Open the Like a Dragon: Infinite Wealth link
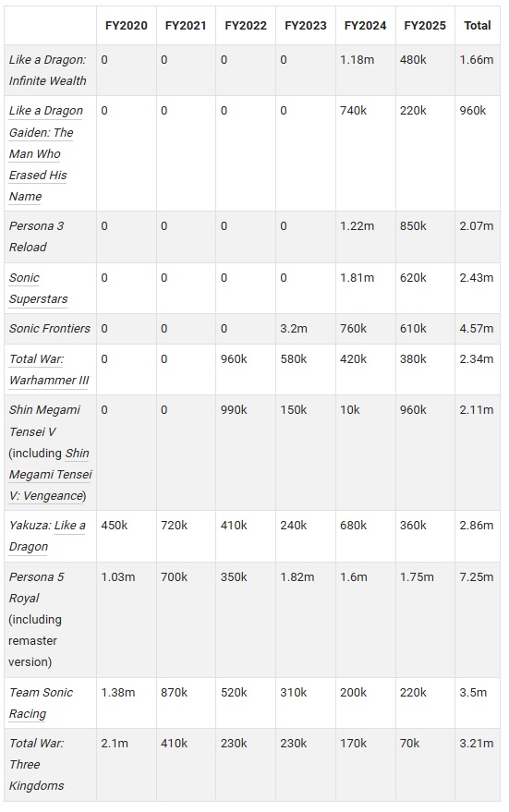The height and width of the screenshot is (812, 509). pyautogui.click(x=47, y=70)
